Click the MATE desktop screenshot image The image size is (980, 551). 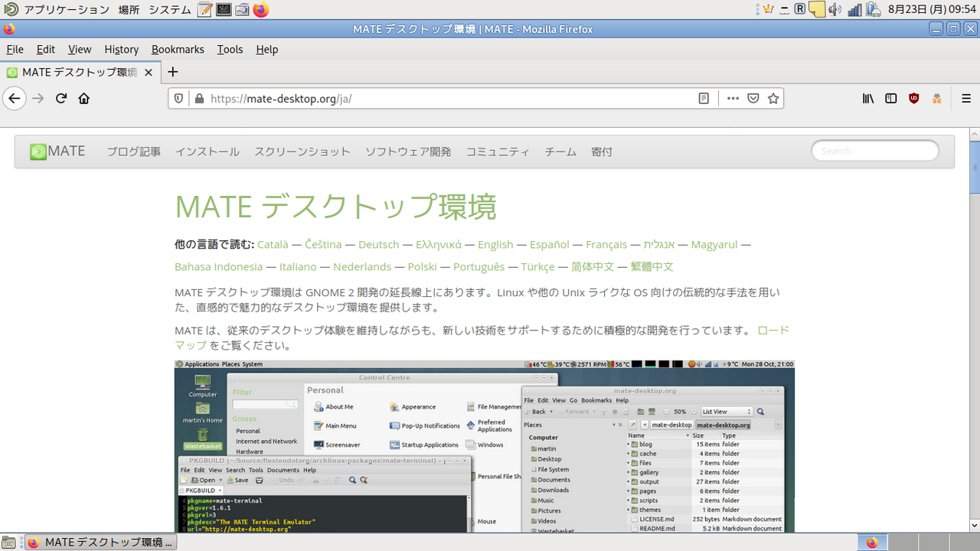485,446
